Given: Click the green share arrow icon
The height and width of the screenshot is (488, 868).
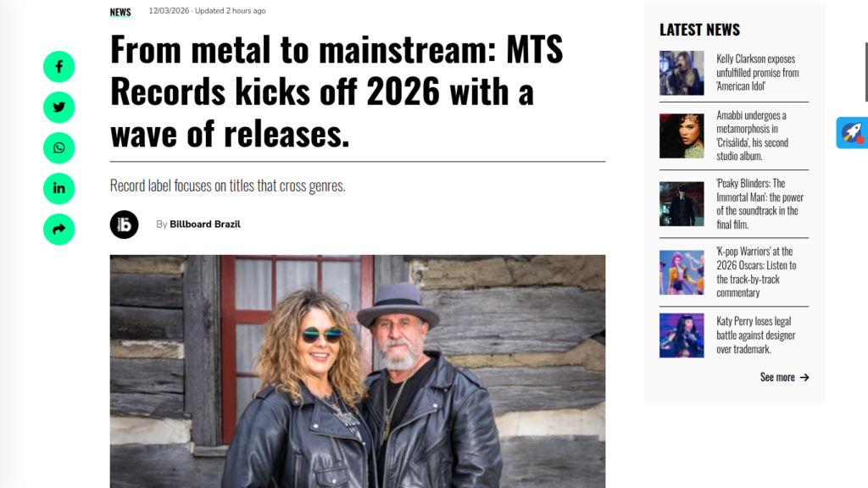Looking at the screenshot, I should point(59,230).
